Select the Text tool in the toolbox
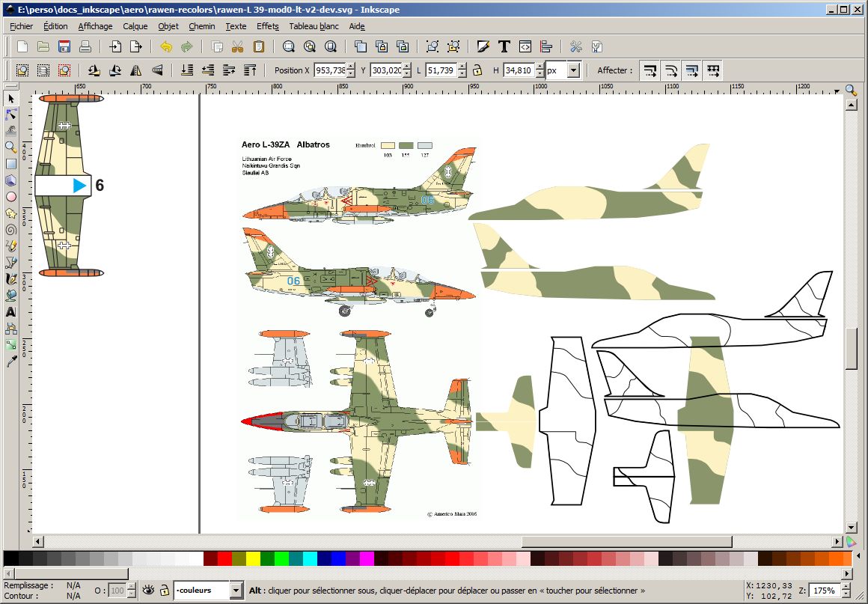 (x=11, y=312)
